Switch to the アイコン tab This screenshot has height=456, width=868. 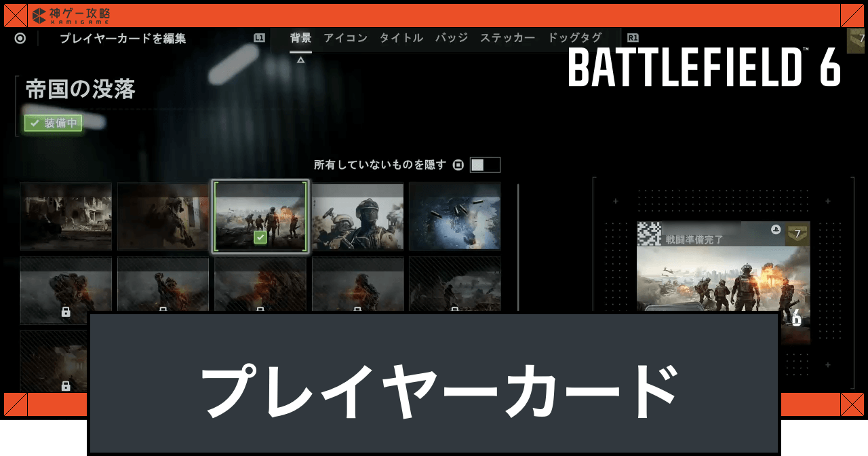(345, 38)
